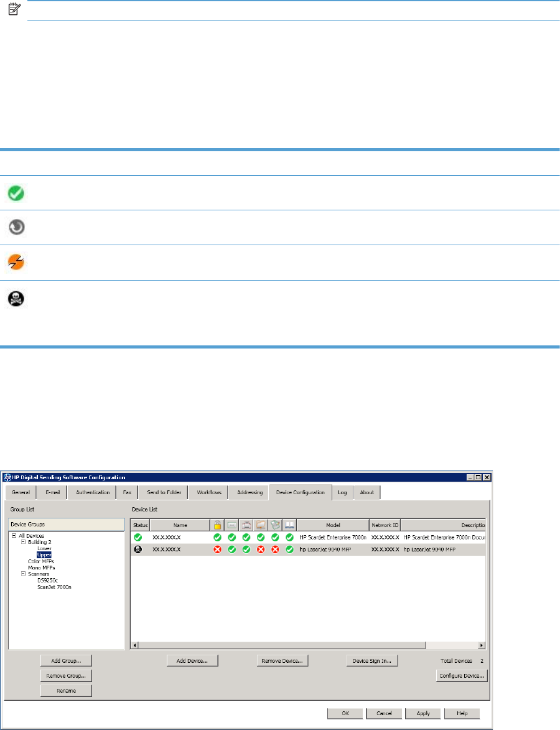Screen dimensions: 560x730
Task: Collapse the Scanners tree node
Action: click(23, 574)
